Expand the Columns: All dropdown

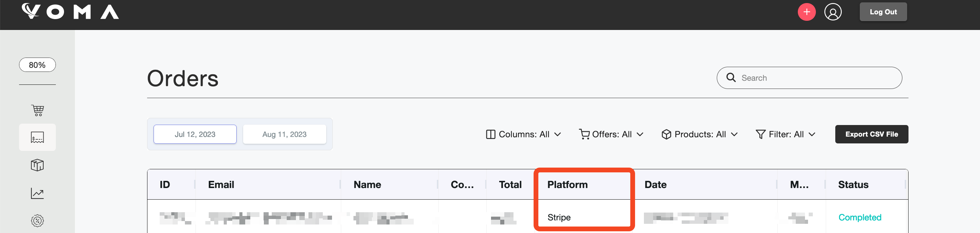click(x=523, y=135)
